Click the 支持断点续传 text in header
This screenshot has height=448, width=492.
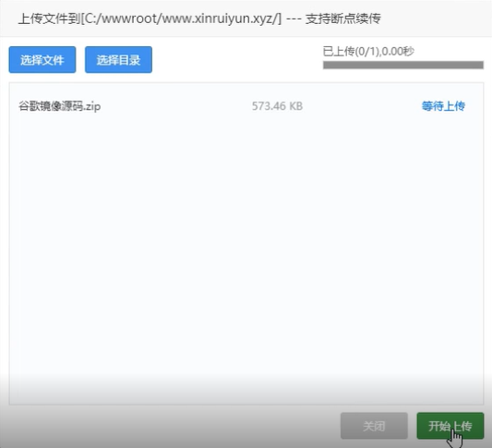[x=343, y=18]
